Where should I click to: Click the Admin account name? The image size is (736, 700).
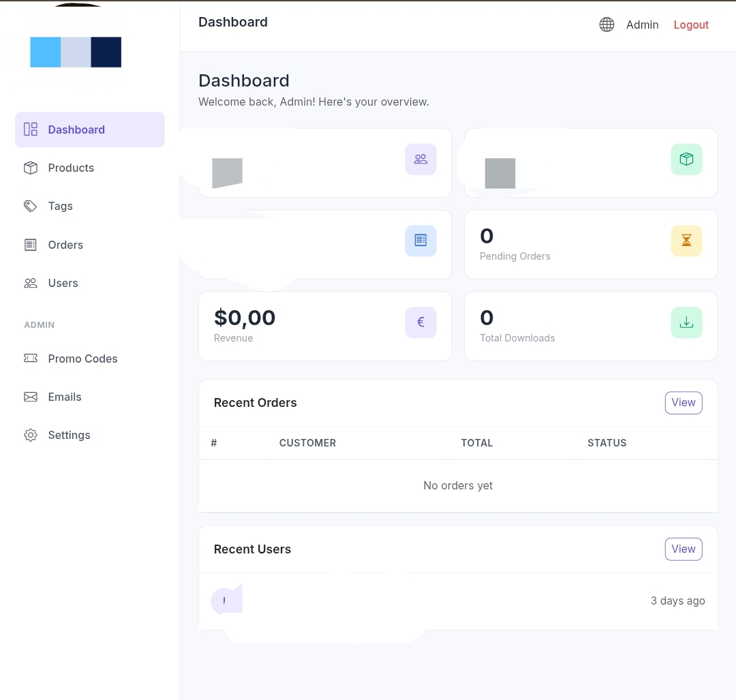642,25
